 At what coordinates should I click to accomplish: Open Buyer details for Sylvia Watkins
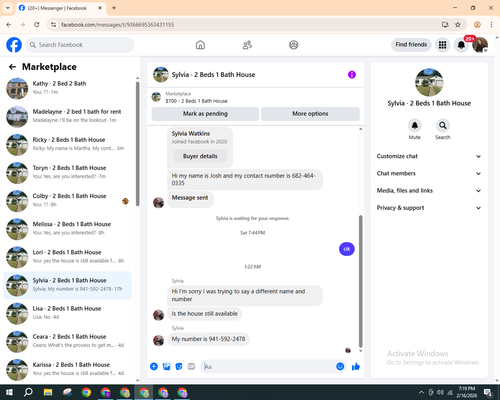(200, 156)
